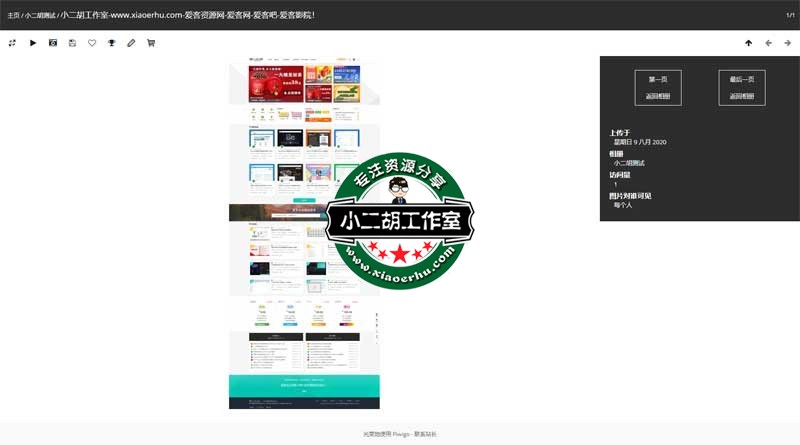Add photo to favorites with heart icon
800x445 pixels.
tap(92, 43)
